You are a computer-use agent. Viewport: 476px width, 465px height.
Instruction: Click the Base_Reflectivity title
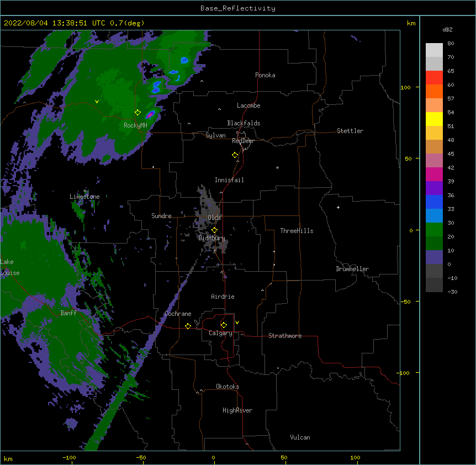238,8
